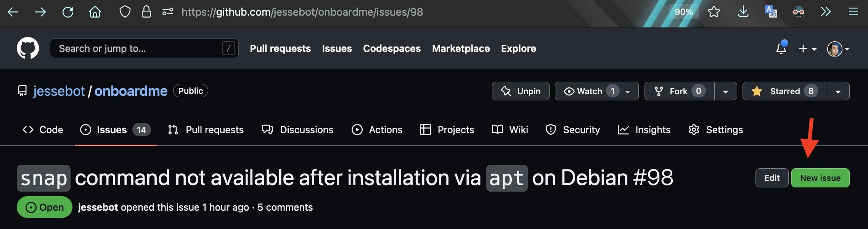Unstar the repository via the Starred button
Image resolution: width=868 pixels, height=229 pixels.
(785, 91)
